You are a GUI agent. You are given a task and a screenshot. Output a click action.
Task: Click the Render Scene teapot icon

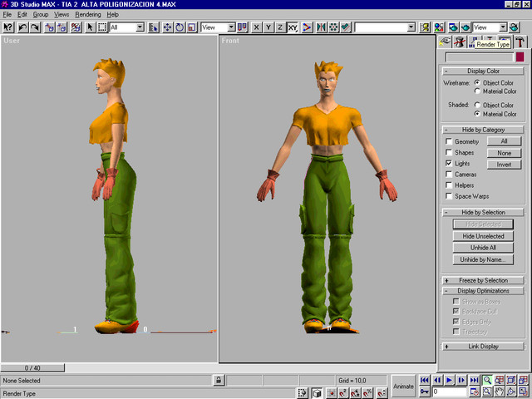click(x=453, y=27)
